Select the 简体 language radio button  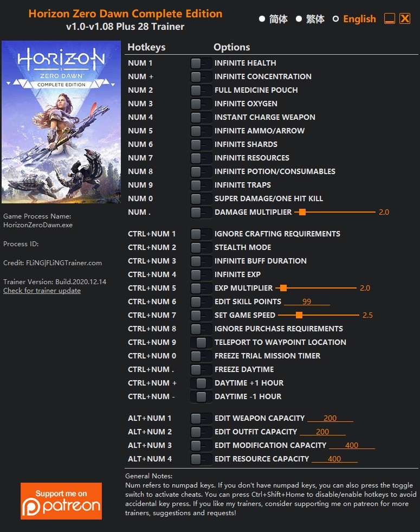pyautogui.click(x=273, y=19)
